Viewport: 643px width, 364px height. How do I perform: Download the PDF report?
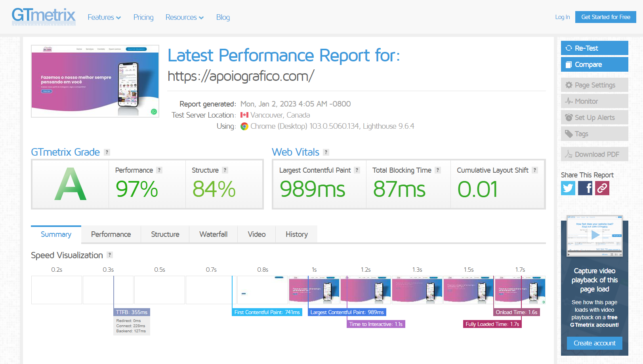[595, 154]
